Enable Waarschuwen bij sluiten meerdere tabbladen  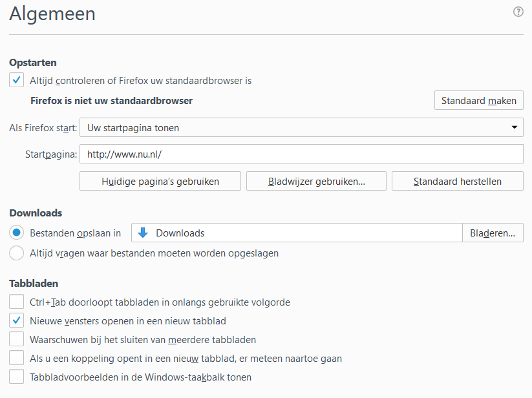[16, 339]
